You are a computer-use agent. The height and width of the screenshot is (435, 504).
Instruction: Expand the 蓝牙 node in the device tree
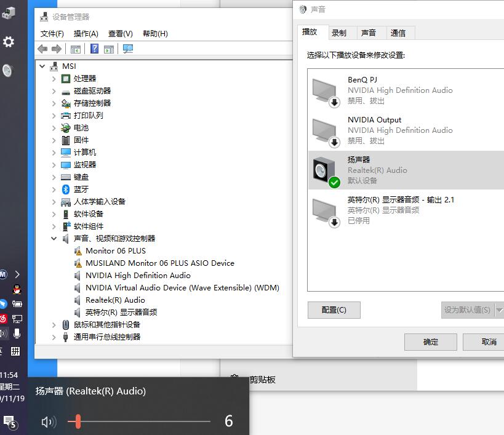click(54, 189)
